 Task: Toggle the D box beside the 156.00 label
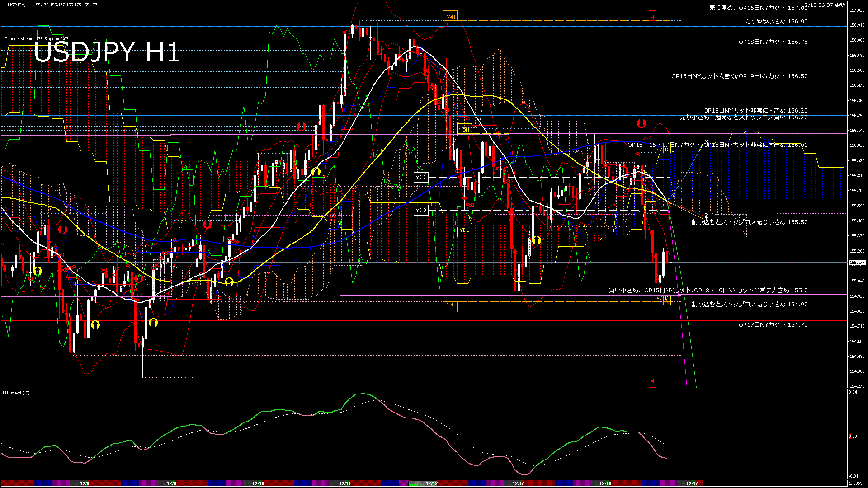coord(667,149)
